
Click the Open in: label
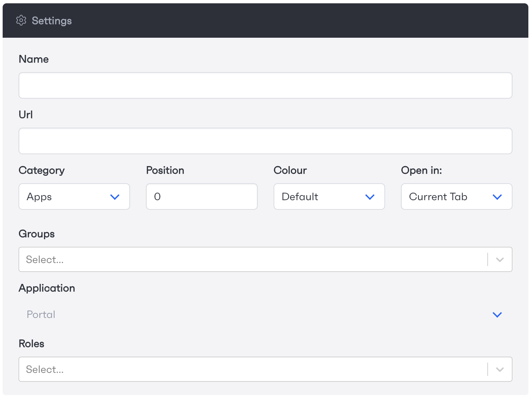coord(421,170)
